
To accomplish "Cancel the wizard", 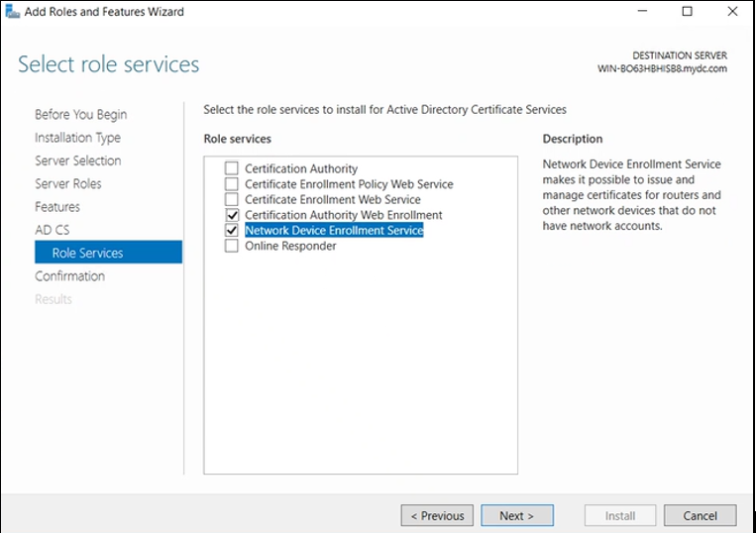I will coord(701,515).
